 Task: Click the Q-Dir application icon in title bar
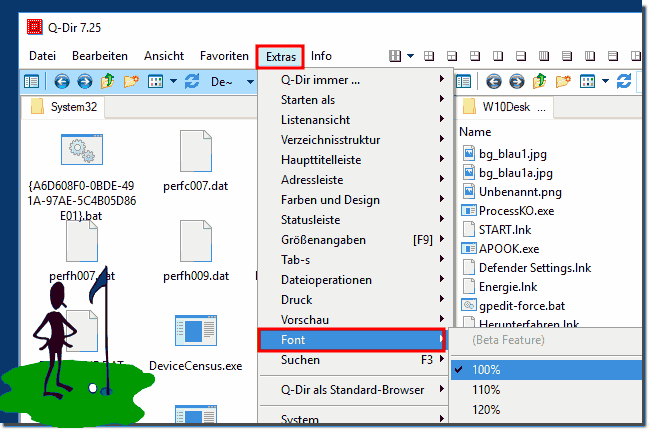[34, 27]
